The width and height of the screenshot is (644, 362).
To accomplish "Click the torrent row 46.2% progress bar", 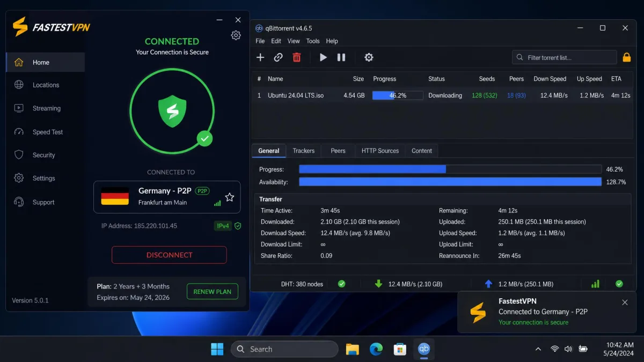I will pyautogui.click(x=398, y=95).
